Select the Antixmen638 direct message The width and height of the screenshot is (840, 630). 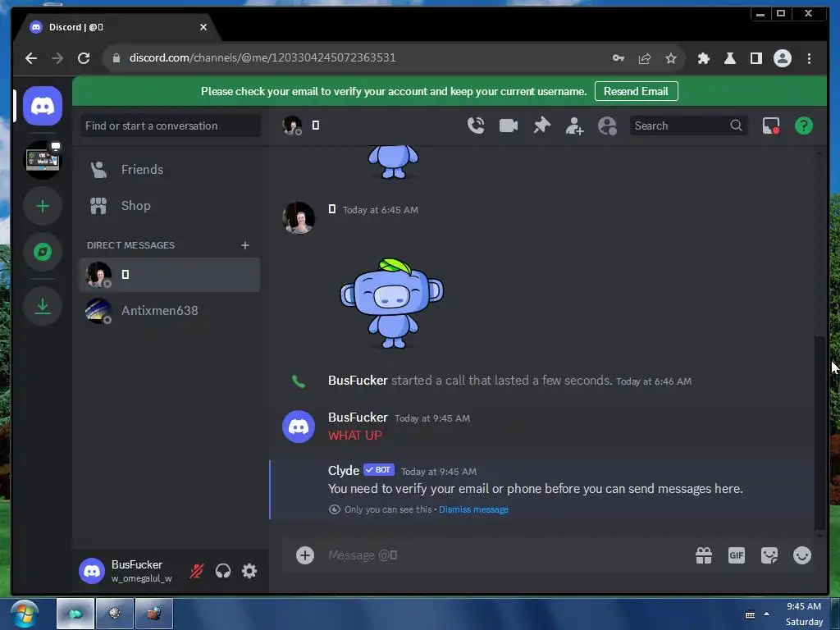[x=169, y=311]
